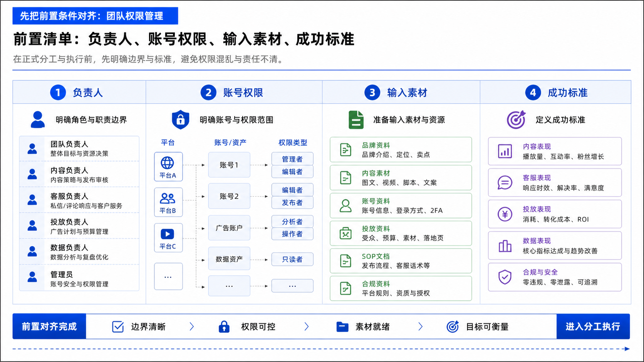Select the people icon for 平台B
This screenshot has height=362, width=644.
[168, 199]
